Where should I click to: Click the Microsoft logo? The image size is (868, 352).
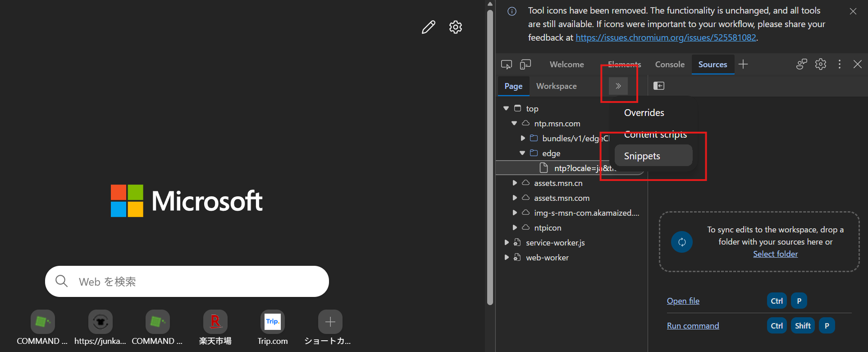coord(187,201)
